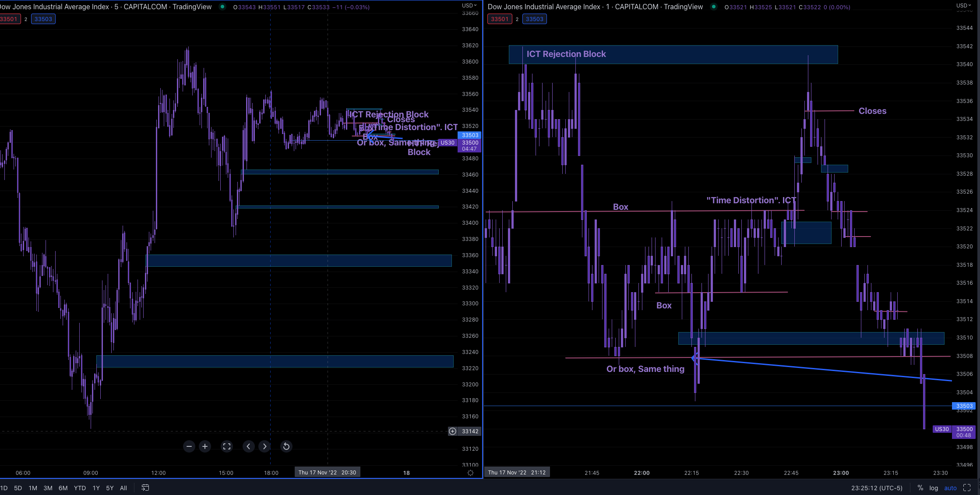Image resolution: width=980 pixels, height=495 pixels.
Task: Open the Go-to-date calendar icon in the bottom toolbar
Action: [x=145, y=488]
